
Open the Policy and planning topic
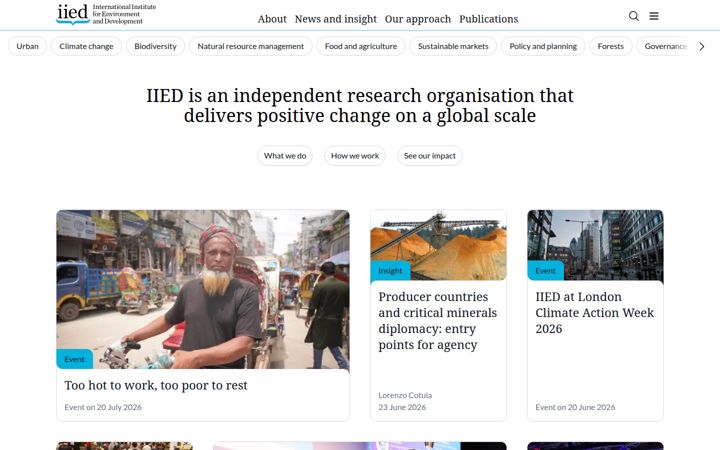(x=543, y=46)
